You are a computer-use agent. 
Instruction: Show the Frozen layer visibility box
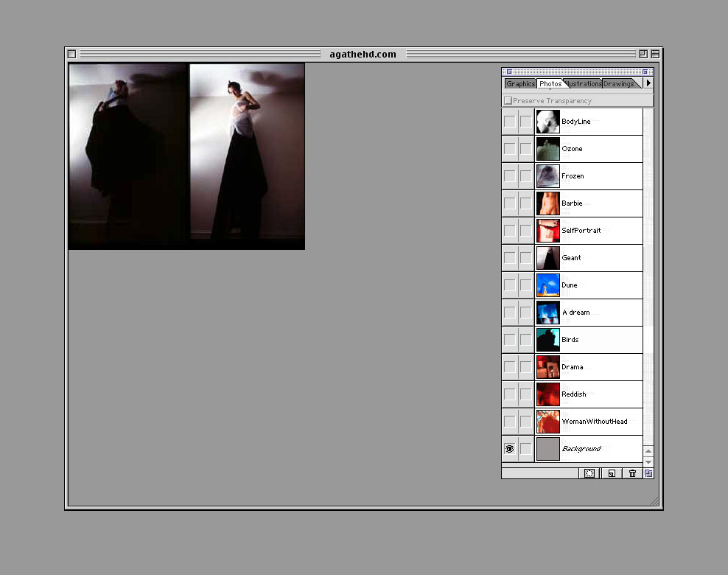(x=509, y=176)
